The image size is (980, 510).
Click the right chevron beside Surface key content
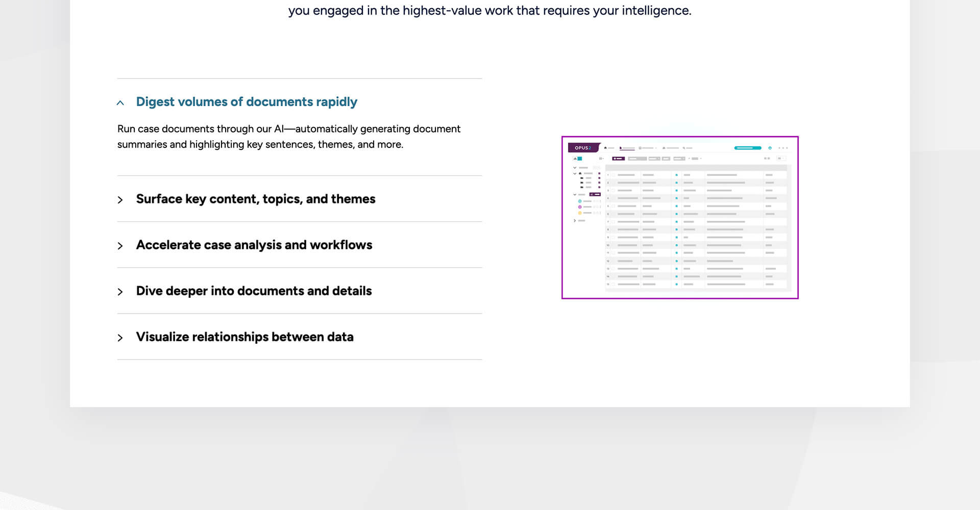120,200
